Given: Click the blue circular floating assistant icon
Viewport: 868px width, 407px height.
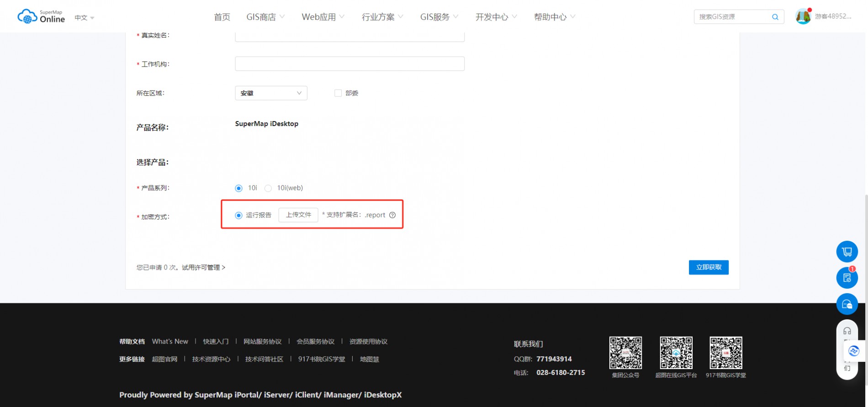Looking at the screenshot, I should [x=854, y=351].
